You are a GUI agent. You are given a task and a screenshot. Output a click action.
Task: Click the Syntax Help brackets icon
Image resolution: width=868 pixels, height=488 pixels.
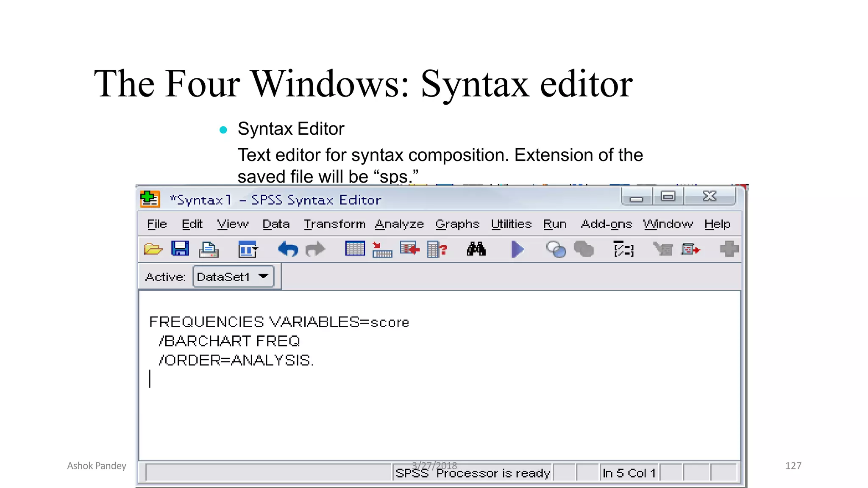624,249
